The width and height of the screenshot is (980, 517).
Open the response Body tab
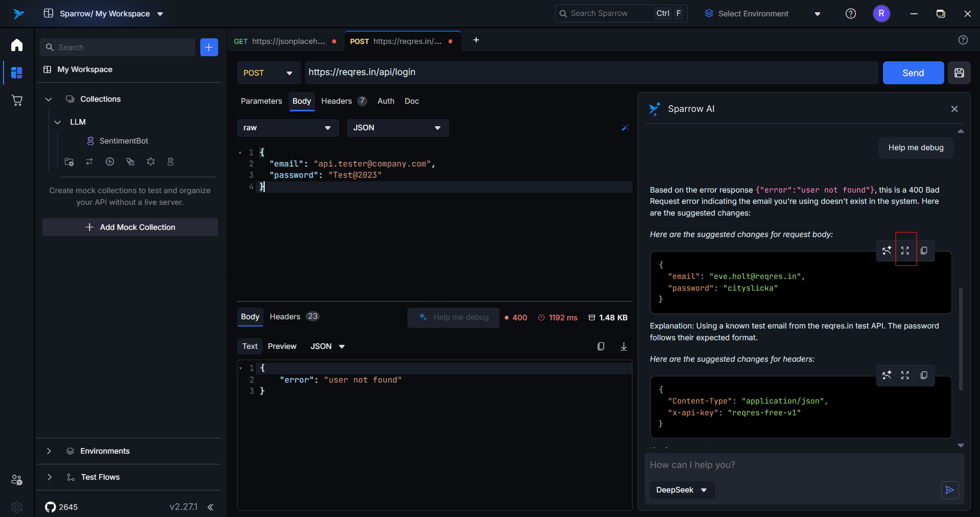click(250, 317)
